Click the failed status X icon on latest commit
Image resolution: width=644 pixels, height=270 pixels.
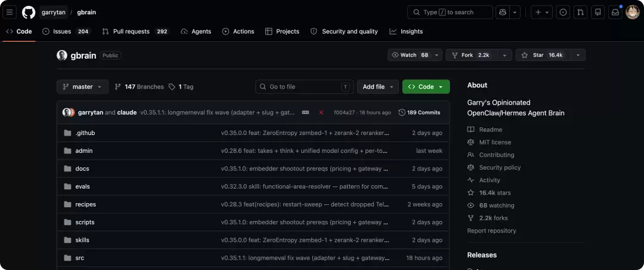(x=321, y=112)
